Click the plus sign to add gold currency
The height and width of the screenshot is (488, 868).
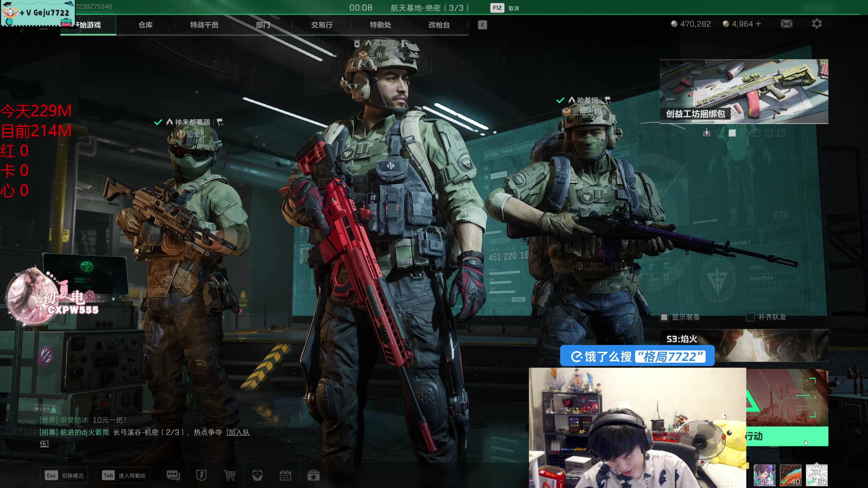(x=758, y=24)
